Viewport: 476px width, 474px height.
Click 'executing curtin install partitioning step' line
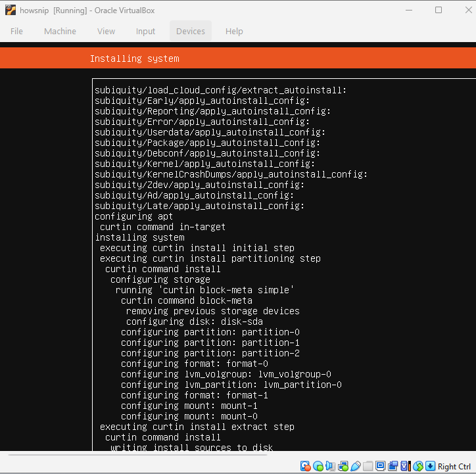pos(210,258)
